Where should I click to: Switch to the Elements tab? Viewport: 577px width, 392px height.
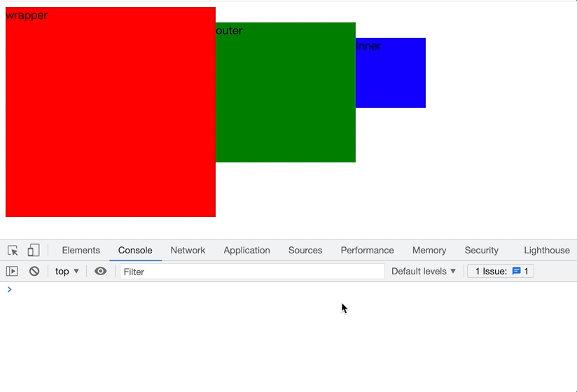81,251
